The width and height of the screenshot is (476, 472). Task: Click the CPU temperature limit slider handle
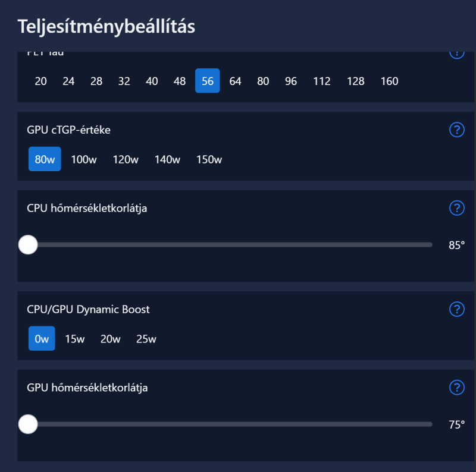coord(28,244)
